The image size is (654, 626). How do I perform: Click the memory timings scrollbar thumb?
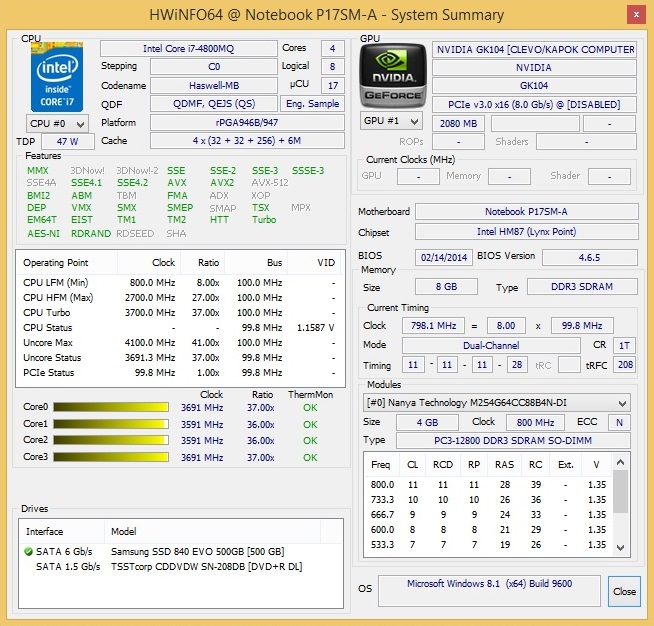620,491
